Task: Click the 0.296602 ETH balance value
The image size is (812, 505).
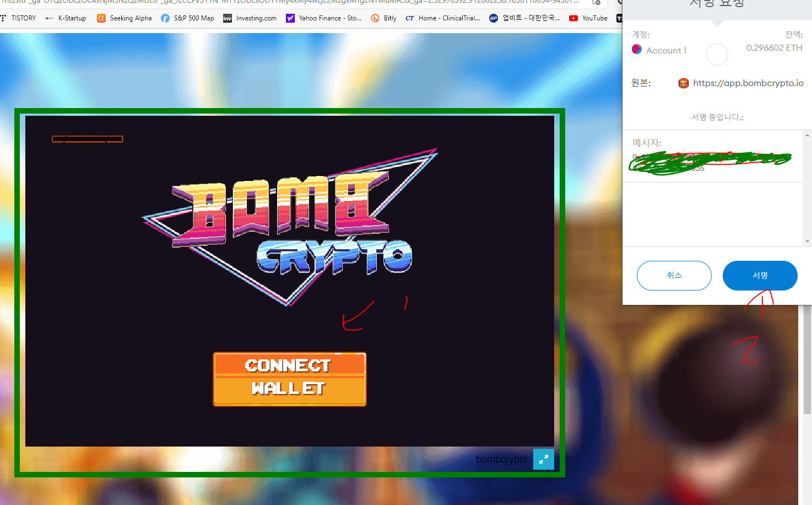Action: pos(775,48)
